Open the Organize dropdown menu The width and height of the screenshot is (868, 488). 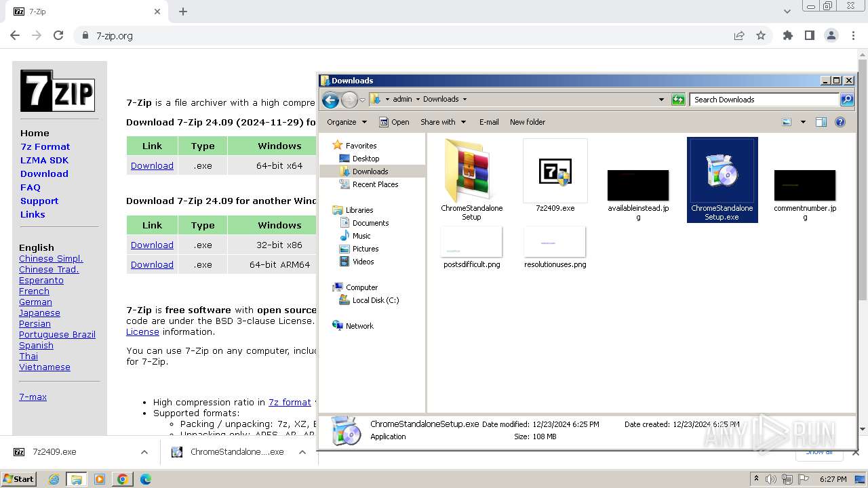click(x=347, y=122)
